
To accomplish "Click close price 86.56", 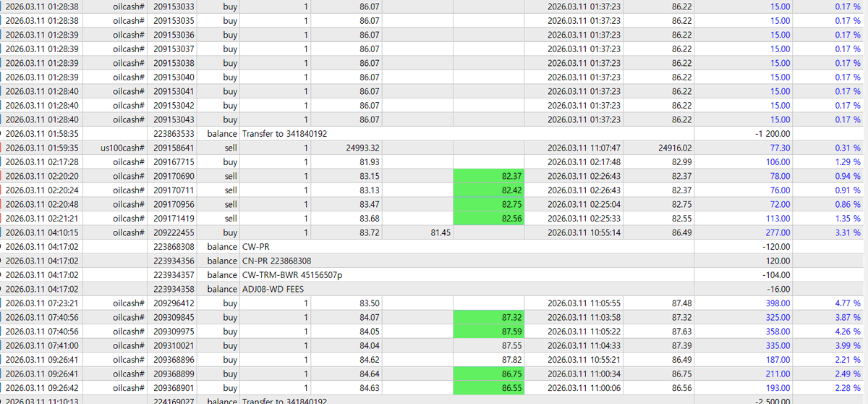I will point(681,388).
